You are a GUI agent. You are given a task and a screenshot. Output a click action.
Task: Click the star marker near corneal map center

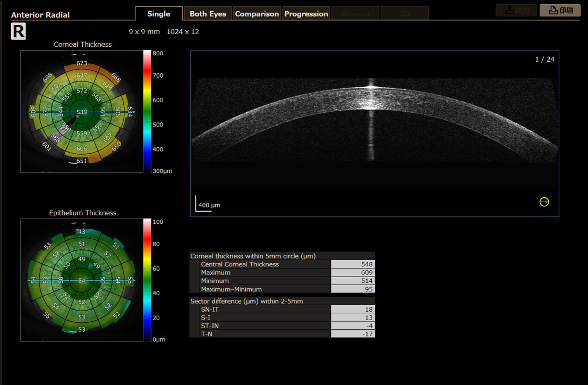78,116
